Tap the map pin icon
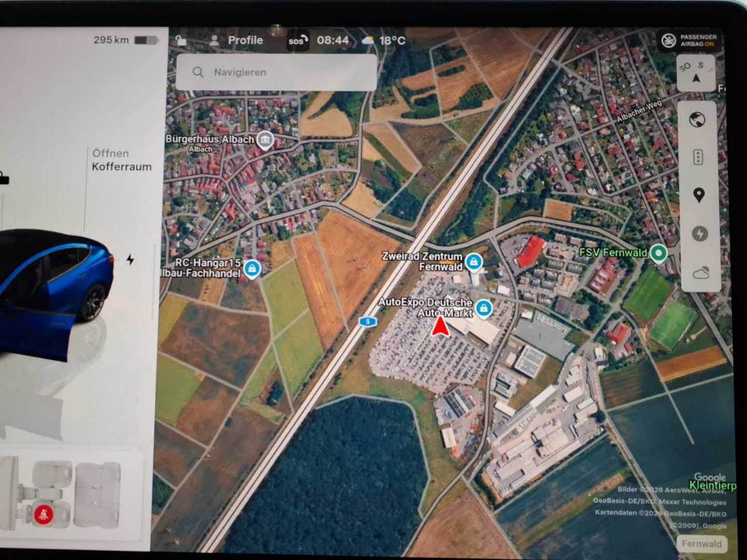The height and width of the screenshot is (560, 747). (x=699, y=195)
